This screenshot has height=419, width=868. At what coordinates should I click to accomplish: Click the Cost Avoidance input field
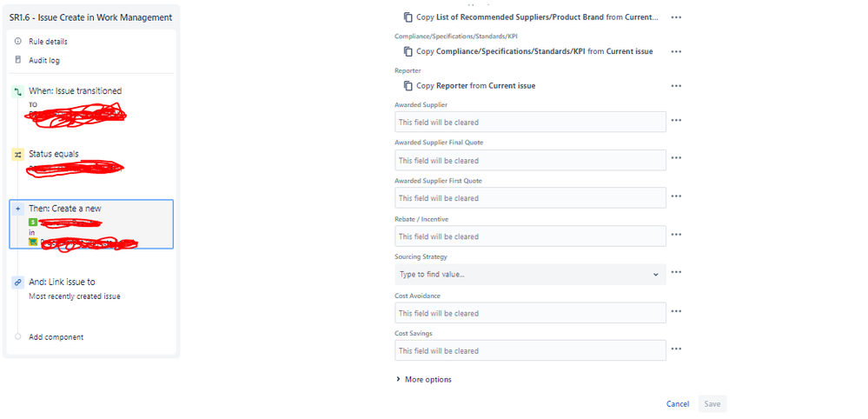pyautogui.click(x=530, y=313)
